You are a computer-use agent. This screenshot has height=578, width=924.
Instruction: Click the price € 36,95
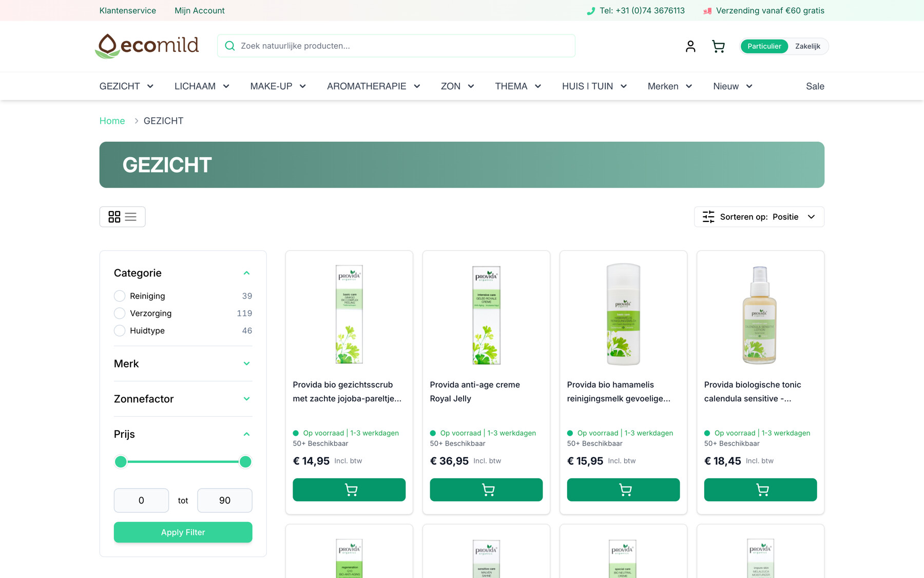click(449, 461)
